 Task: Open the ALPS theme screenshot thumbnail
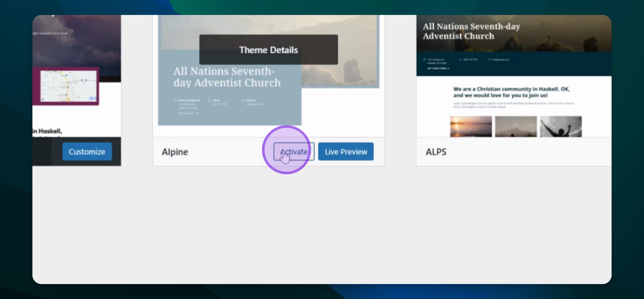tap(514, 76)
